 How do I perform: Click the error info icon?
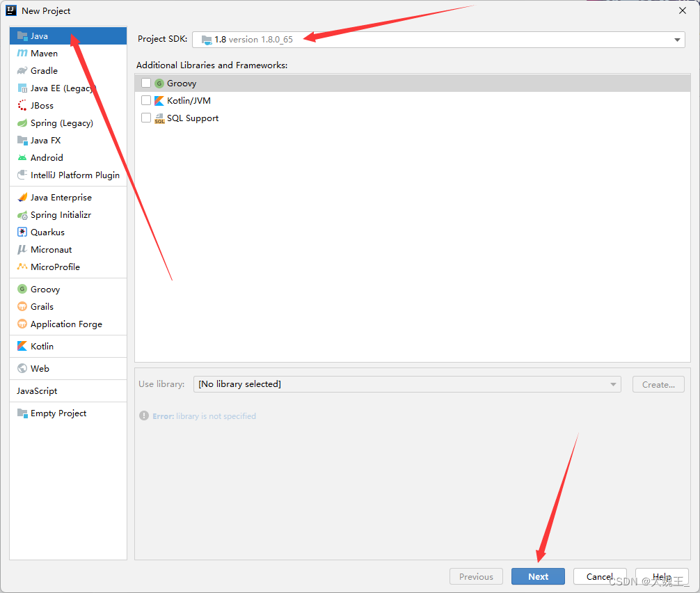point(144,416)
